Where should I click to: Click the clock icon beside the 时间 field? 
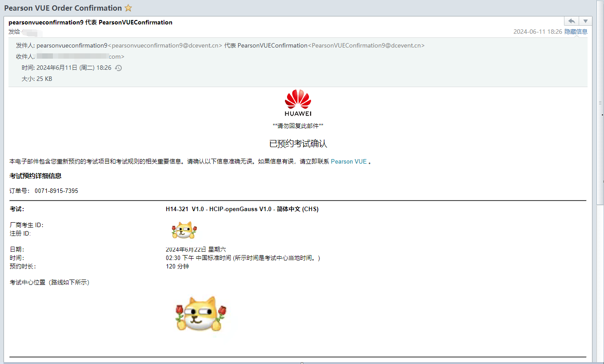point(118,68)
